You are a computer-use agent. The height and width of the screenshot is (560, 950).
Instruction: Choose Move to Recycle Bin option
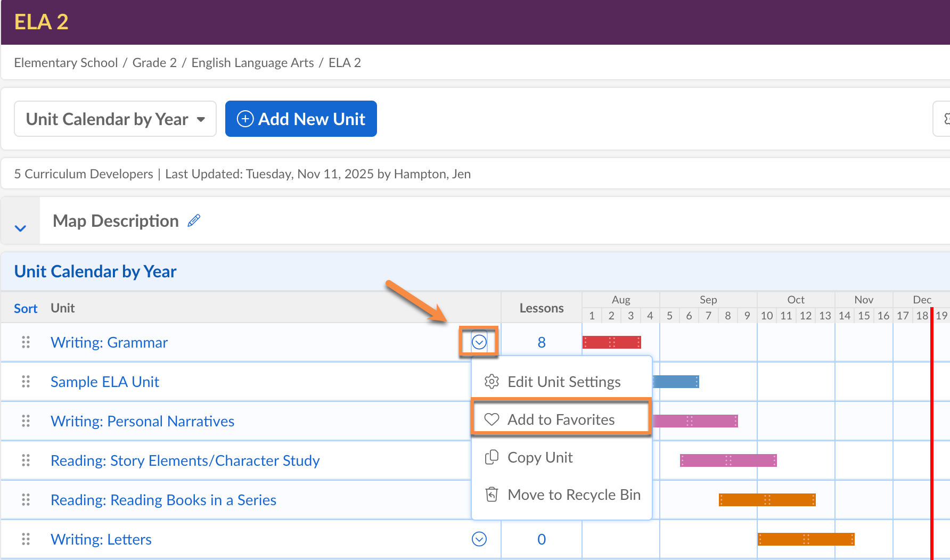(574, 495)
